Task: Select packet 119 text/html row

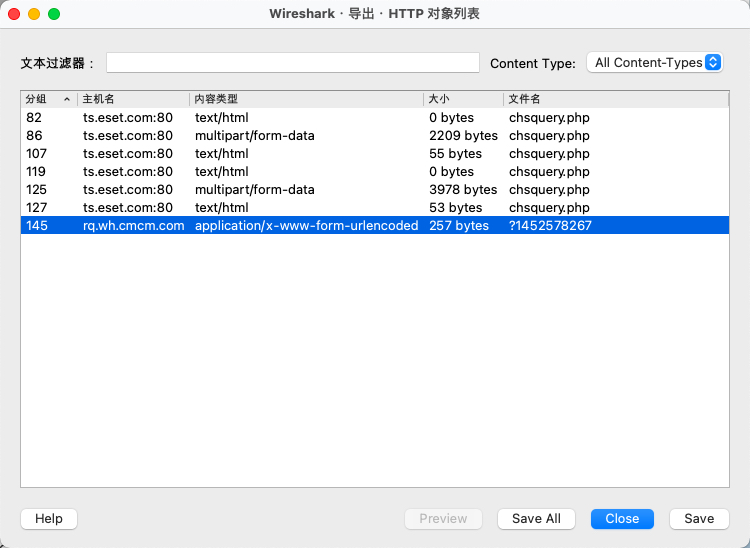Action: (300, 172)
